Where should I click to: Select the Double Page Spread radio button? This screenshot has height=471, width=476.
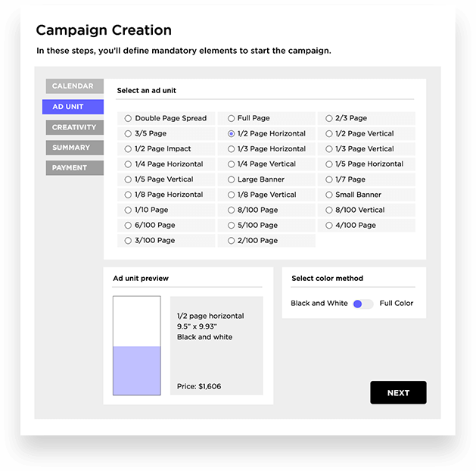click(x=128, y=118)
